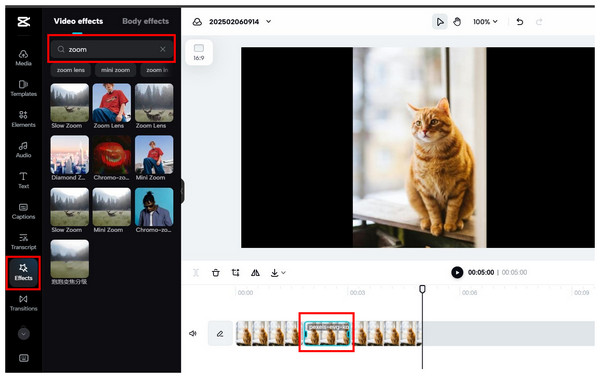This screenshot has width=600, height=378.
Task: Select the 'zoom lens' suggestion chip
Action: tap(71, 70)
